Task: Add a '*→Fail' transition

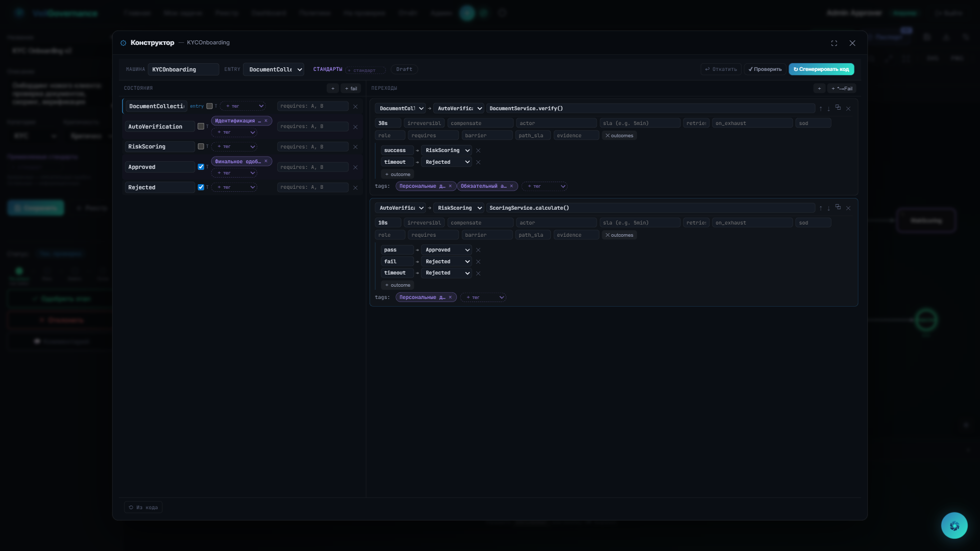Action: [842, 89]
